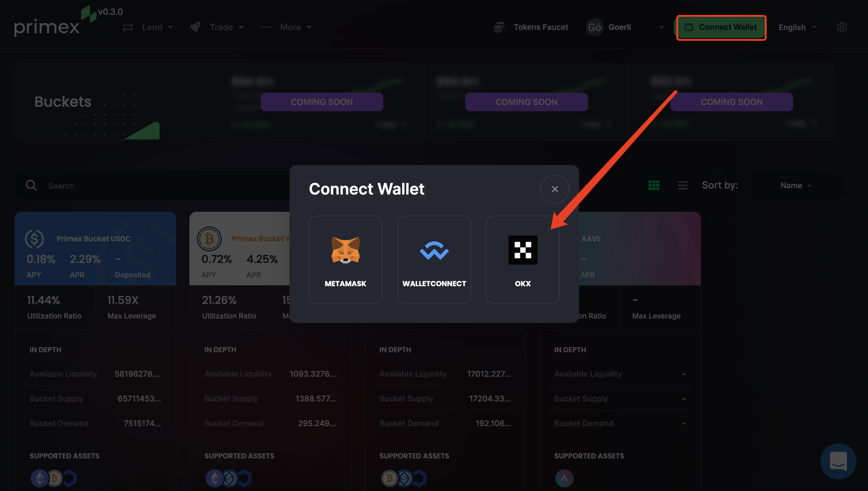Open the Primex Bucket USDC card
This screenshot has width=868, height=491.
pos(93,239)
